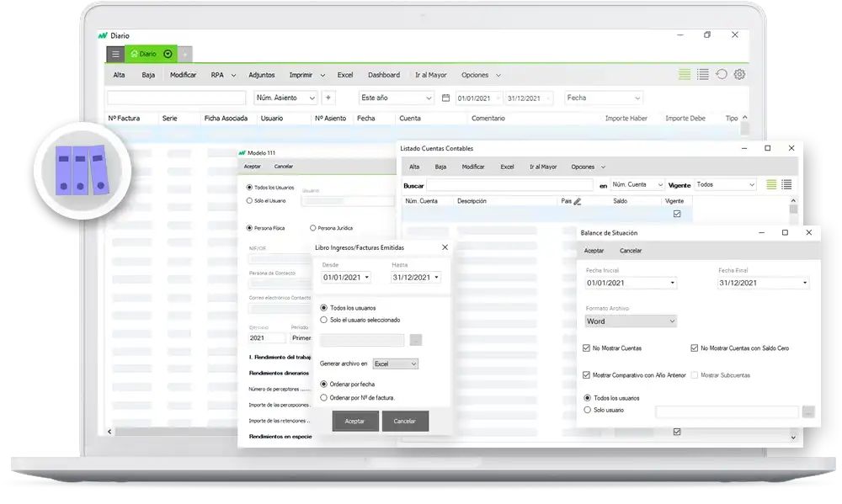This screenshot has height=504, width=842.
Task: Click Cancelar in Balance de Situación
Action: (631, 251)
